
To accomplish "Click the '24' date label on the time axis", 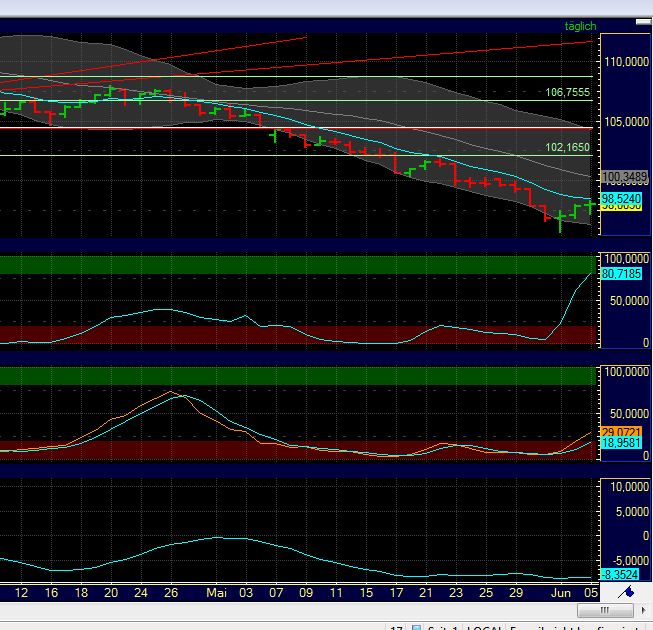I will [141, 592].
